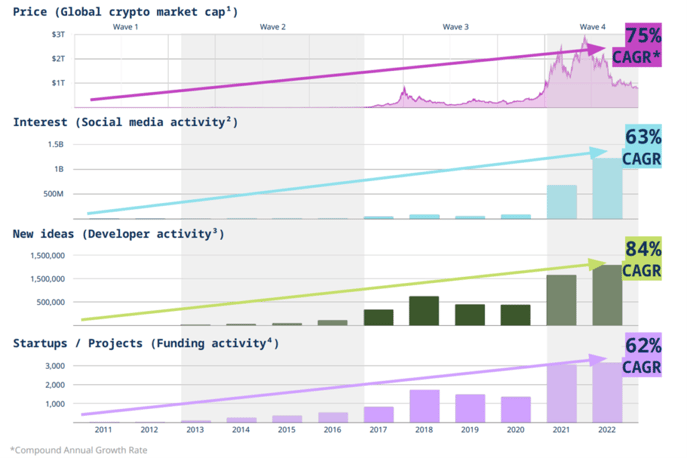
Task: Select the 'Wave 4' label
Action: 592,27
